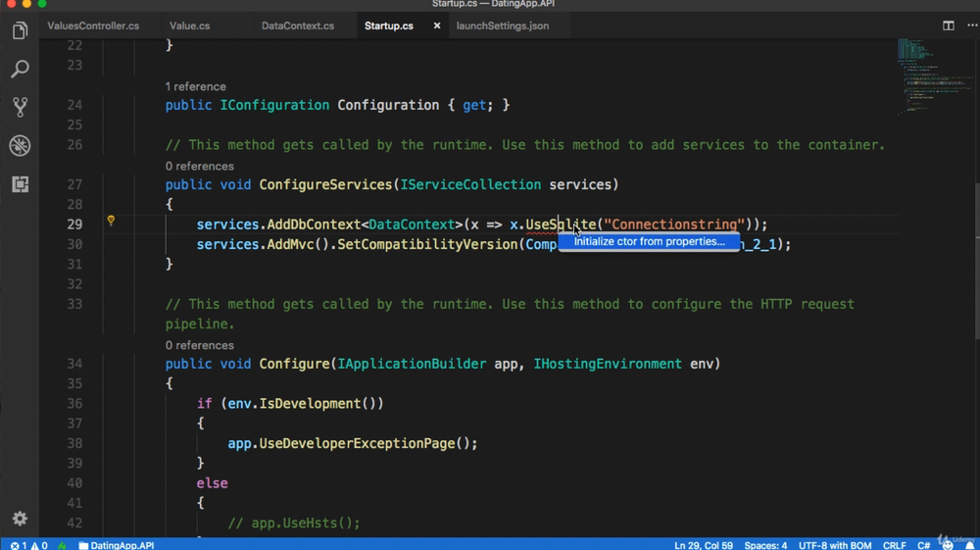Click env.IsDevelopment() on line 36
The width and height of the screenshot is (980, 550).
(306, 403)
